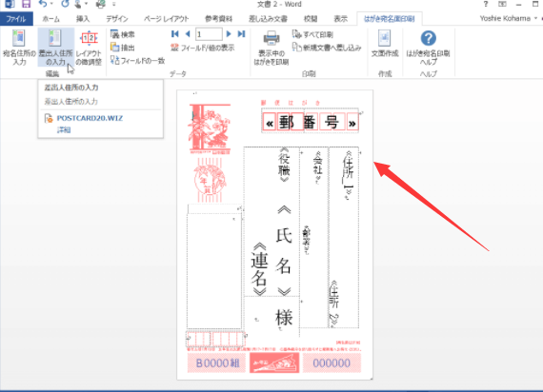The image size is (543, 392).
Task: Click the Save icon in quick access toolbar
Action: click(26, 4)
